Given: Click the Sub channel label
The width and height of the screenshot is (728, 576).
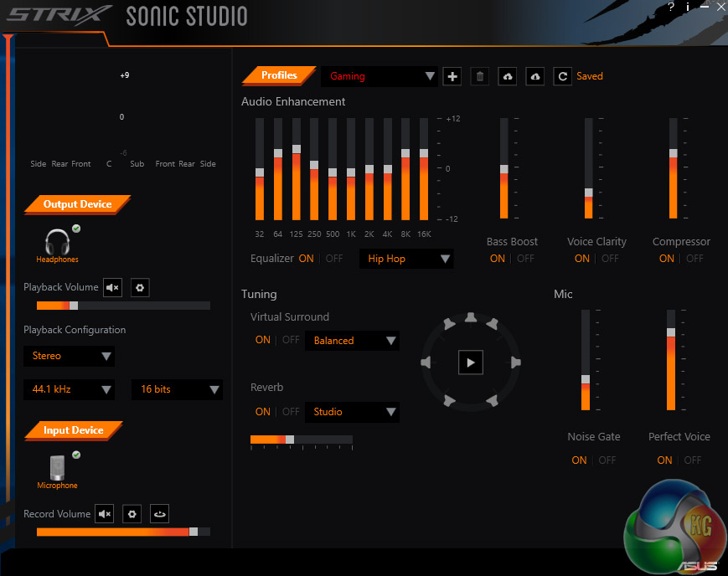Looking at the screenshot, I should [x=137, y=164].
